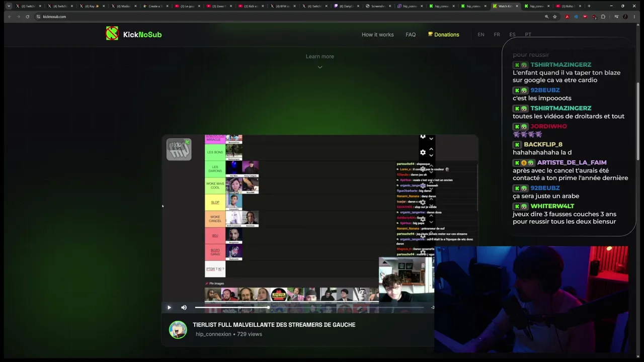Click the settings gear of the LES BONS tier
The height and width of the screenshot is (362, 644).
(x=423, y=152)
